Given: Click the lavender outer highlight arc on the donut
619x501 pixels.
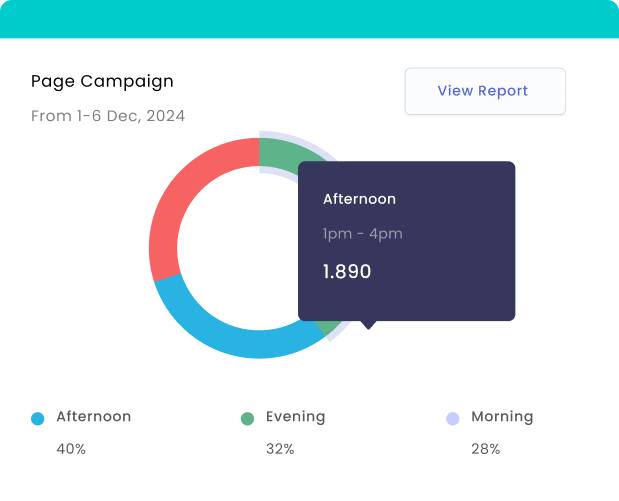Looking at the screenshot, I should click(300, 138).
